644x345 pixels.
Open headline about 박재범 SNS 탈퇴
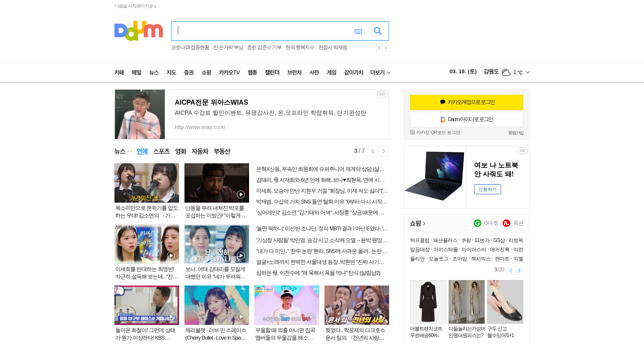[322, 202]
